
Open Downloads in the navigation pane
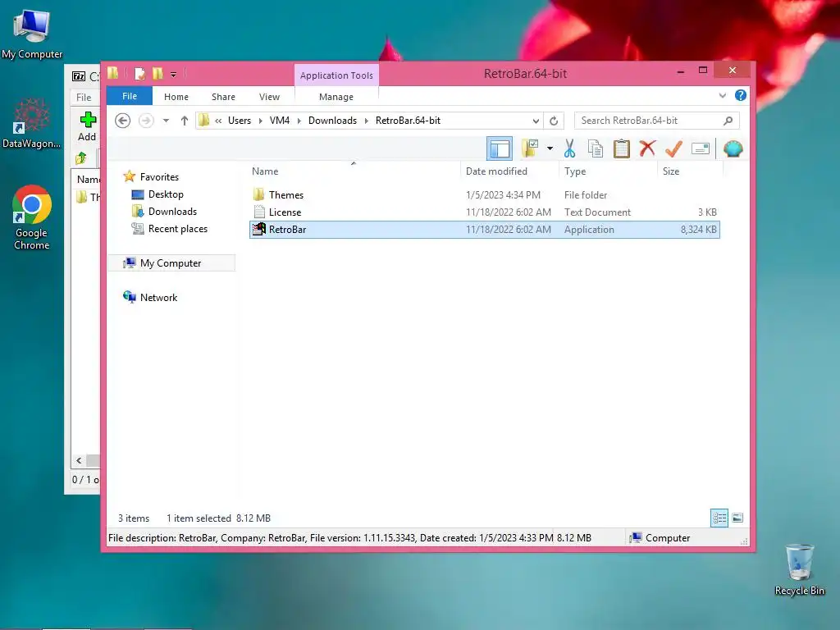click(x=172, y=212)
